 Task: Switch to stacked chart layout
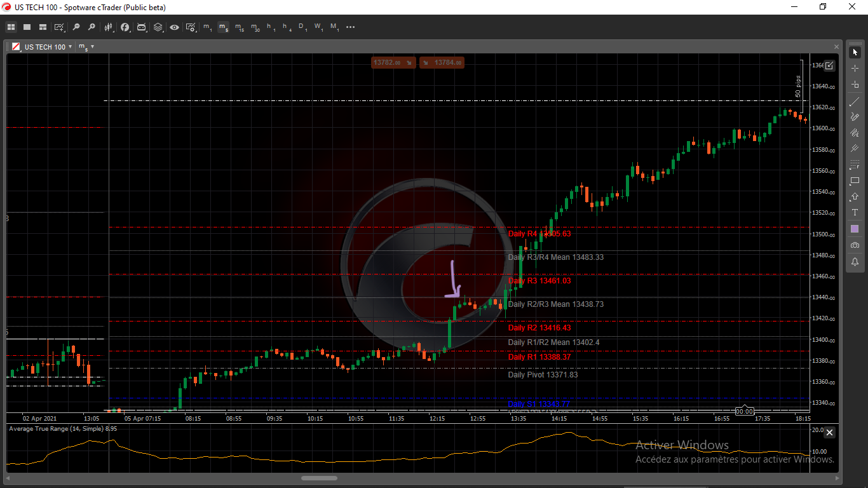pyautogui.click(x=43, y=27)
